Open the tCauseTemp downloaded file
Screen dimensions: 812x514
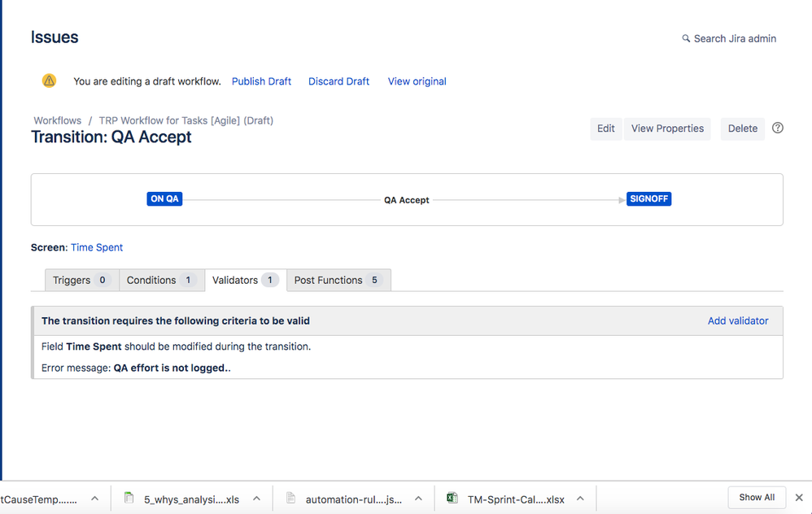pos(39,499)
